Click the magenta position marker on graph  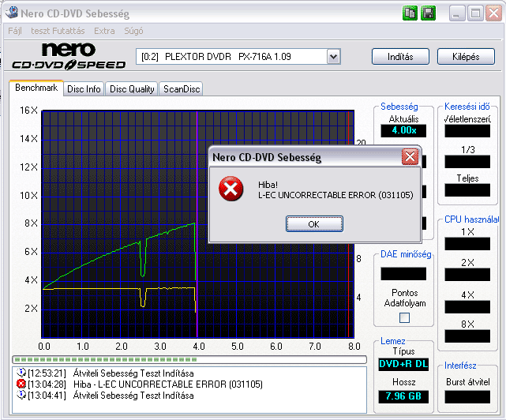(x=197, y=224)
